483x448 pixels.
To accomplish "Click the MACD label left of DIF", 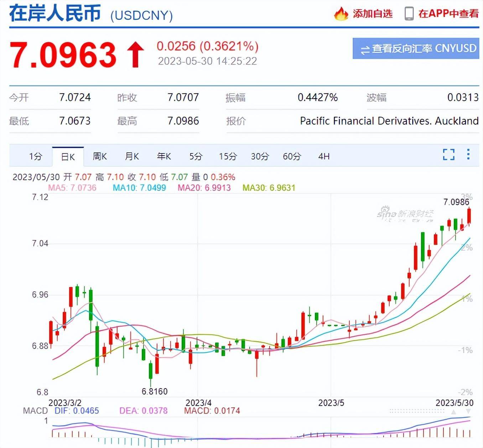I will click(35, 411).
